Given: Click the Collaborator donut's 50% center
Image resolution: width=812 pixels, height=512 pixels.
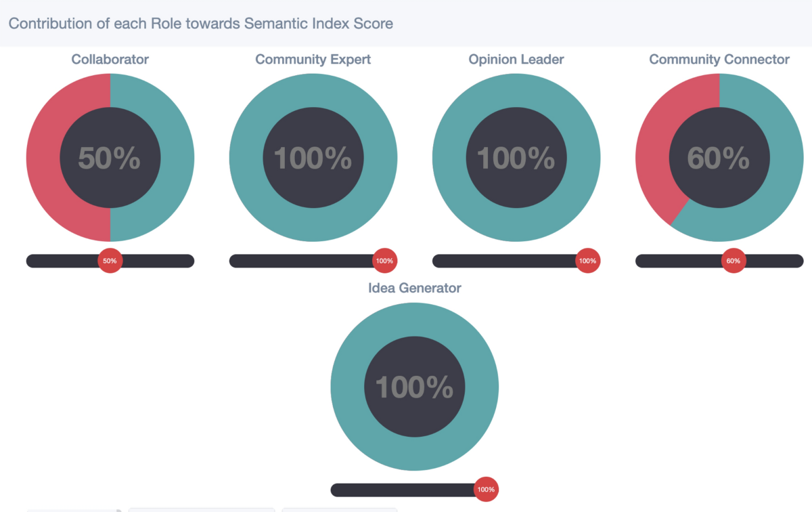Looking at the screenshot, I should coord(110,158).
